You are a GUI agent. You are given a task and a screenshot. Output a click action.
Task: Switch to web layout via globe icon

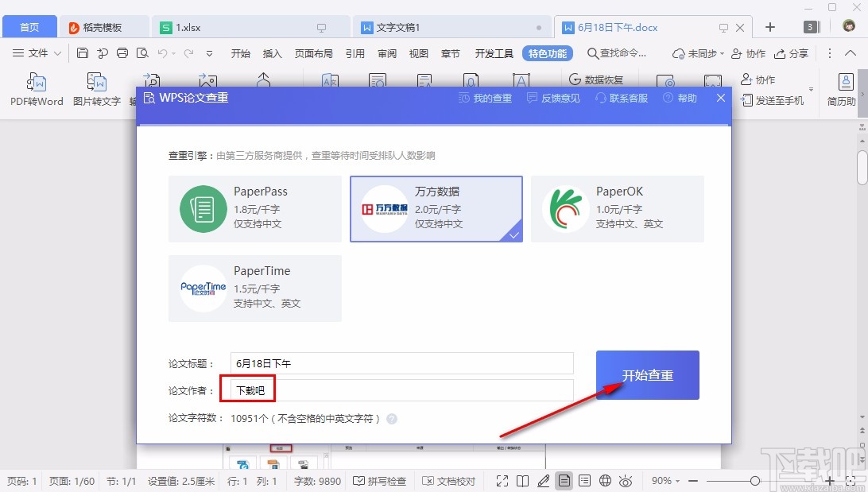(606, 481)
